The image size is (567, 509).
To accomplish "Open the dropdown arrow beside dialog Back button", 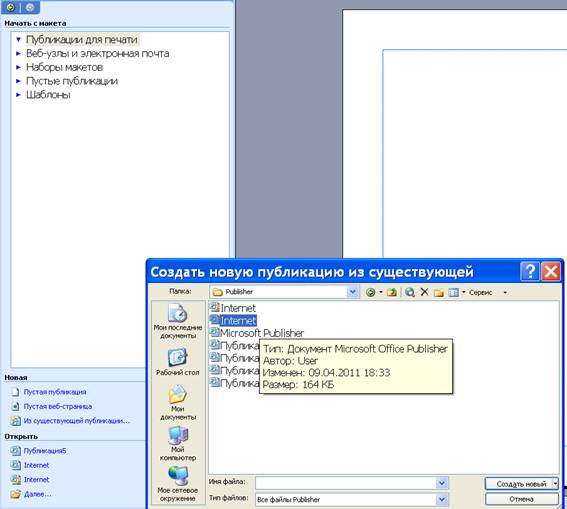I will (381, 292).
